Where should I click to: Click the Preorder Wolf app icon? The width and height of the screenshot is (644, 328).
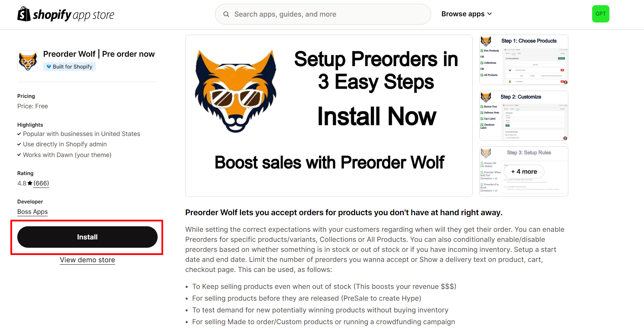coord(28,61)
